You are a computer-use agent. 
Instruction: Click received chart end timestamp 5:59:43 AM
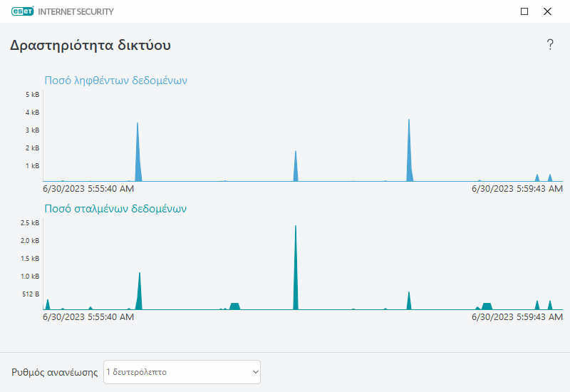tap(518, 189)
